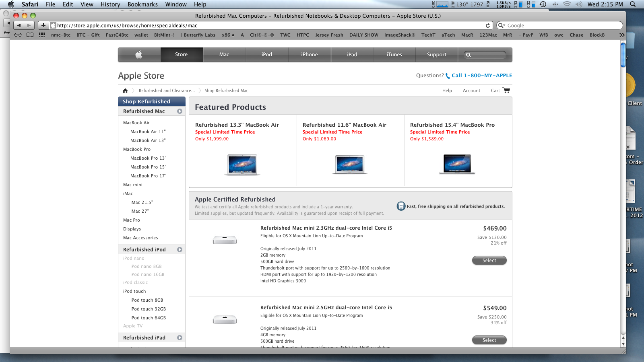Go to MacBook Air 11" in sidebar
The image size is (644, 362).
148,132
